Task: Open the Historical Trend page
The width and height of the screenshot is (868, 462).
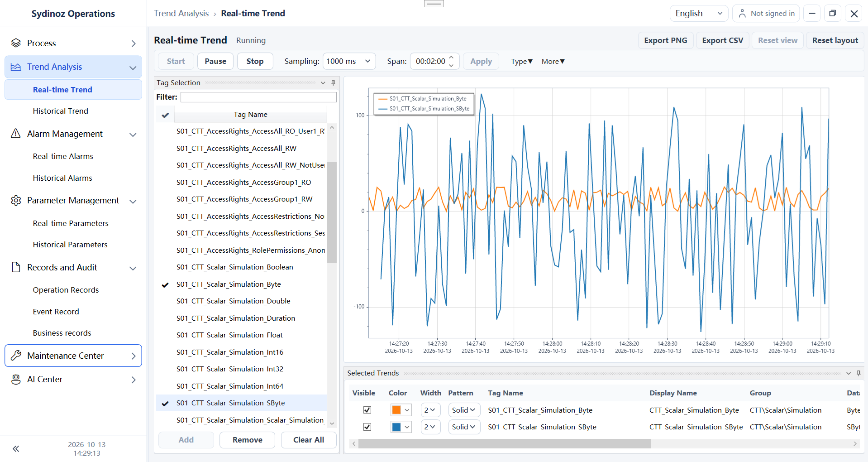Action: click(x=60, y=111)
